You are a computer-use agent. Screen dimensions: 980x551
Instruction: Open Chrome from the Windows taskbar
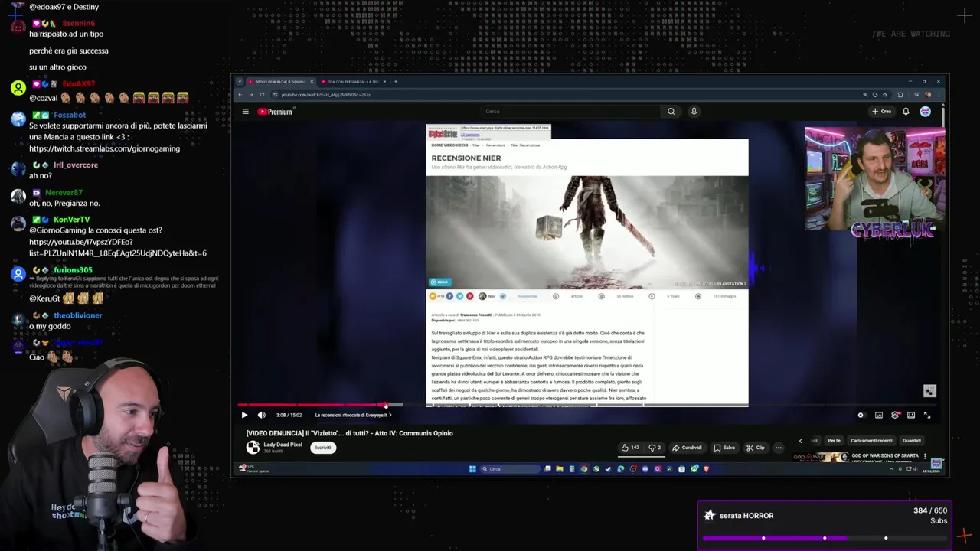584,469
